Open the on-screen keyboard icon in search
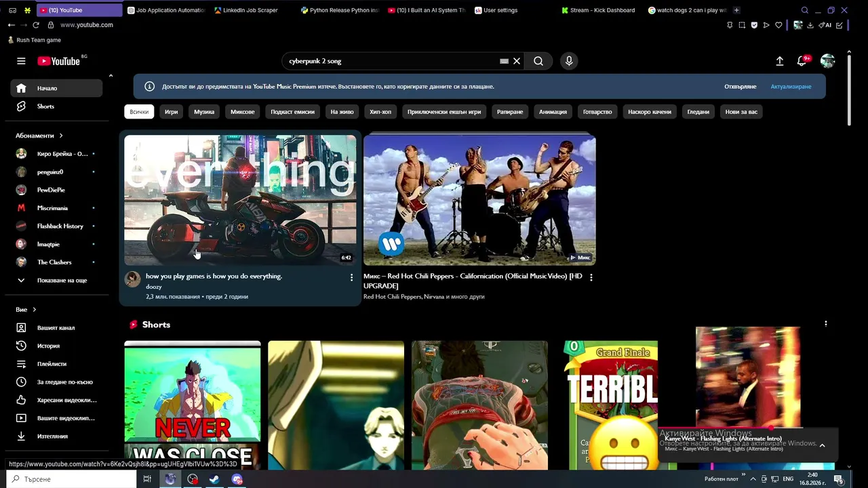 point(504,61)
